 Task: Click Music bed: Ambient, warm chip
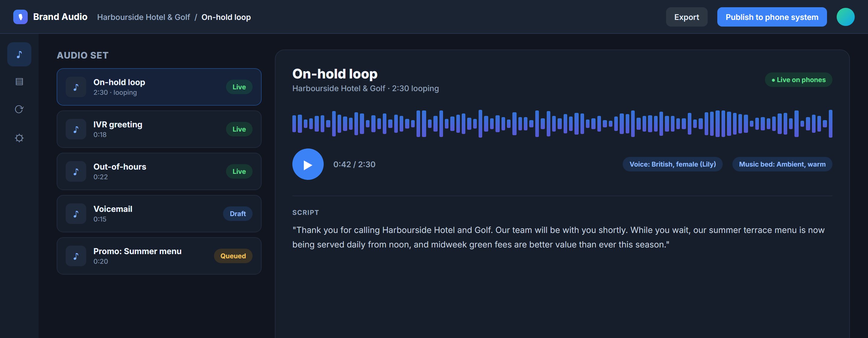782,164
